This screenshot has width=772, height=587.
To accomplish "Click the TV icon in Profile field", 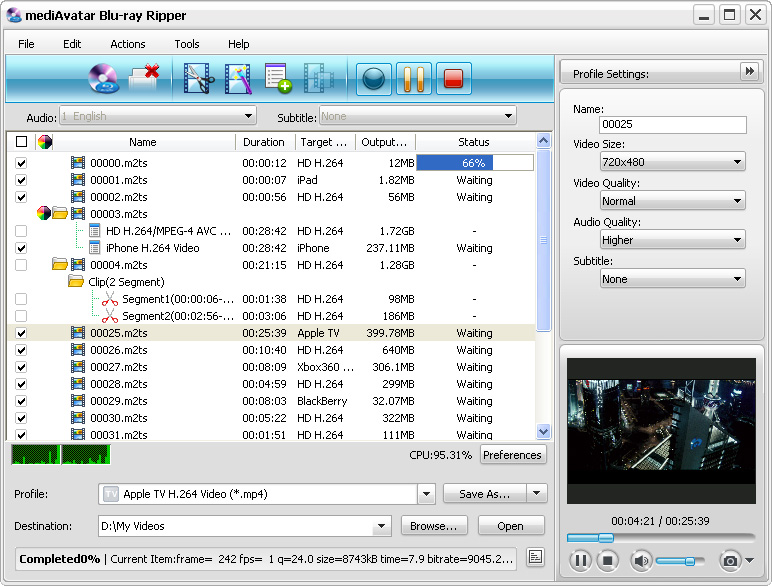I will (111, 494).
